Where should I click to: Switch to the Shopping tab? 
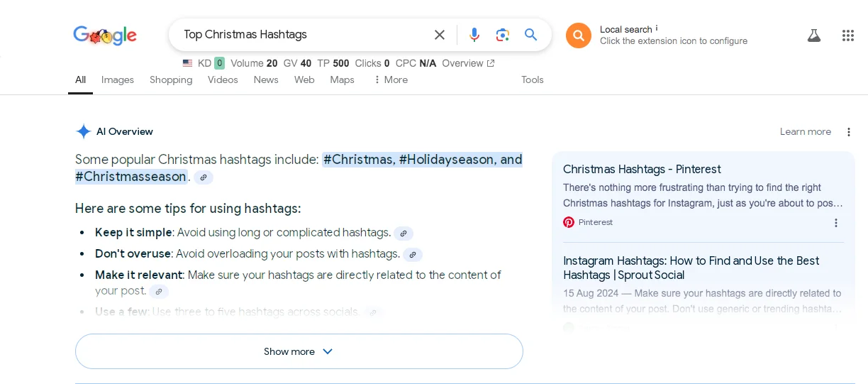171,79
